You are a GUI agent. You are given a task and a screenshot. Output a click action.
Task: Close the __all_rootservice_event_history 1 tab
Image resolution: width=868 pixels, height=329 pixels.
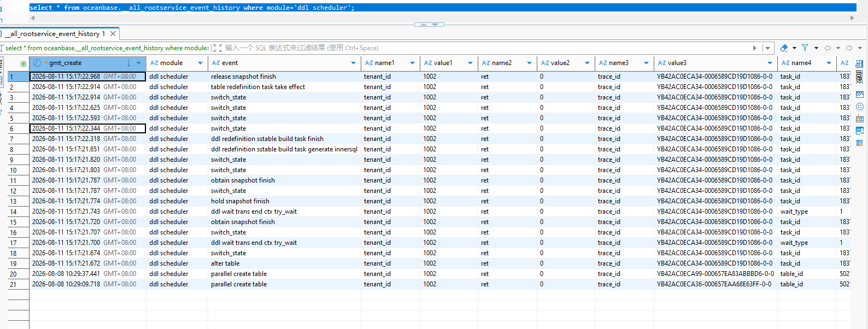113,34
